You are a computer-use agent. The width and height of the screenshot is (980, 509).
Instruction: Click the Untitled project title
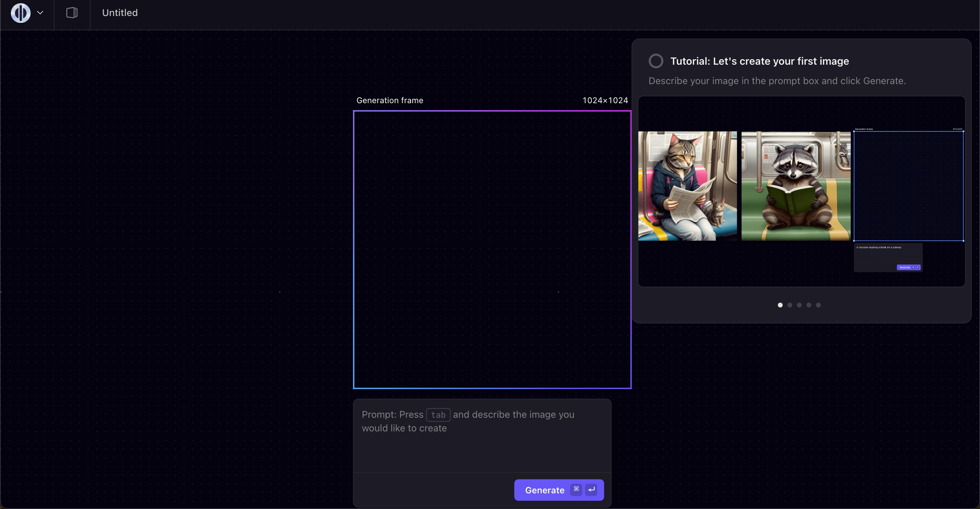[120, 13]
